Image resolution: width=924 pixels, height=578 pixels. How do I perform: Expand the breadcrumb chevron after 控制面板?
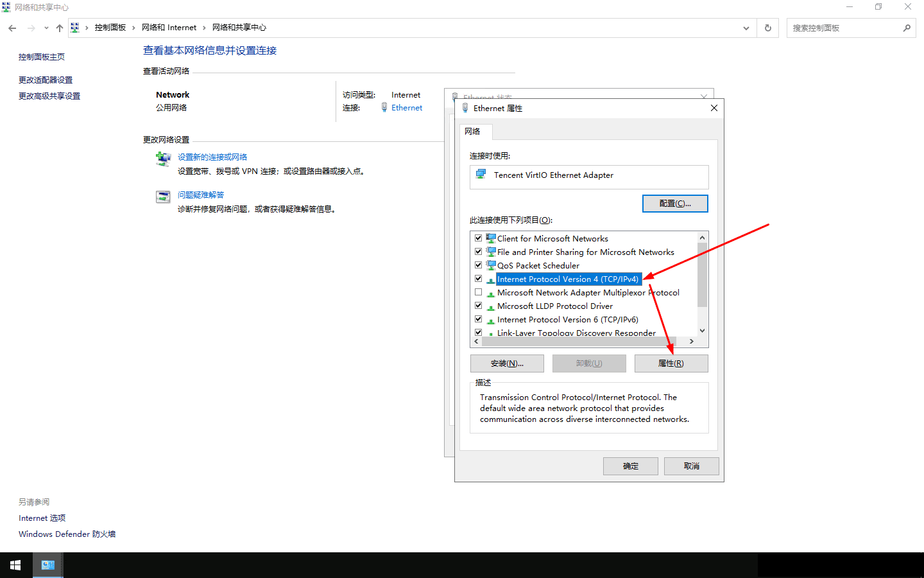(x=133, y=28)
